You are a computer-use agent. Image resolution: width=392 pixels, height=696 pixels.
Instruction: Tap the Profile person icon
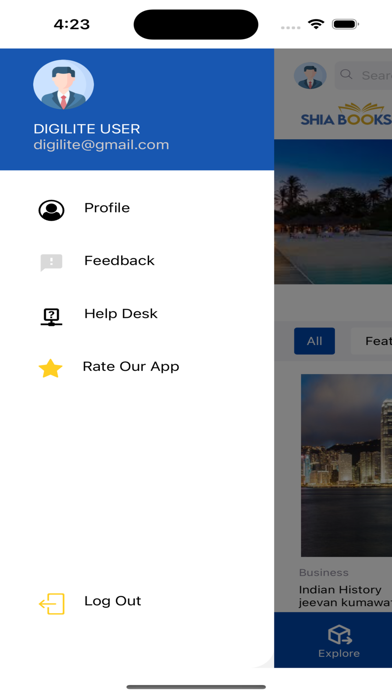coord(51,210)
